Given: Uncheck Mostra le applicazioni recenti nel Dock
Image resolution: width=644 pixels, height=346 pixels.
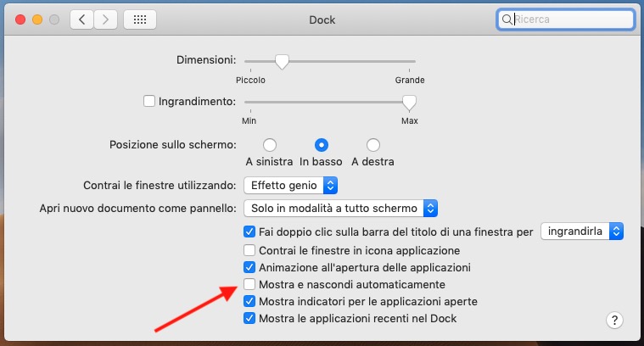Looking at the screenshot, I should (249, 318).
